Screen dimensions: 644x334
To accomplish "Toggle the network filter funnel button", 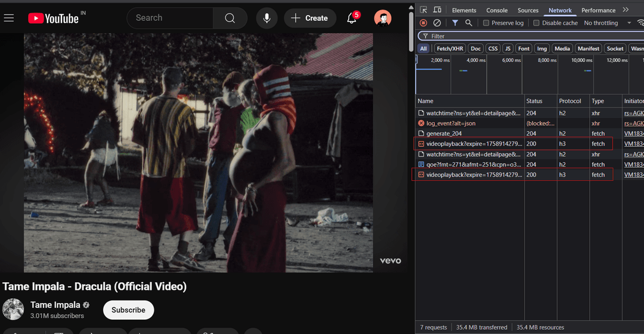I will (455, 23).
